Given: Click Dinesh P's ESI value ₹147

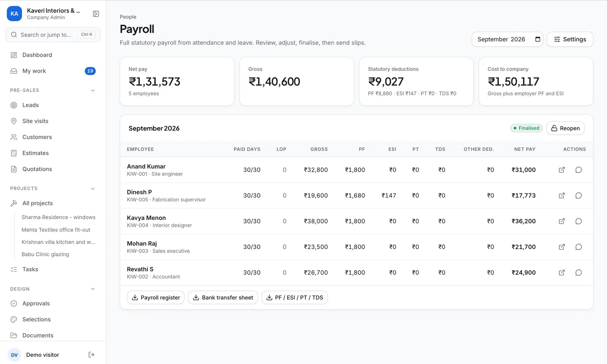Looking at the screenshot, I should click(x=389, y=196).
